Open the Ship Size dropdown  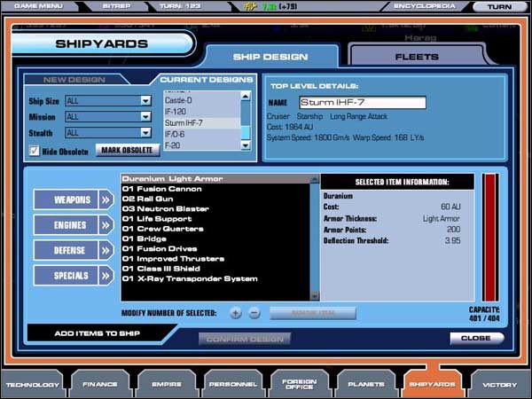pyautogui.click(x=145, y=101)
